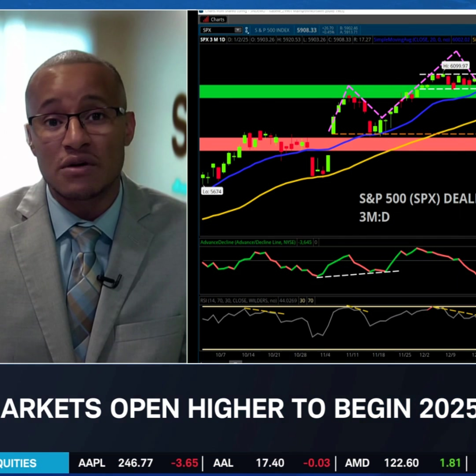The image size is (476, 476).
Task: Click the red bar-chart icon beside Charts
Action: click(206, 20)
